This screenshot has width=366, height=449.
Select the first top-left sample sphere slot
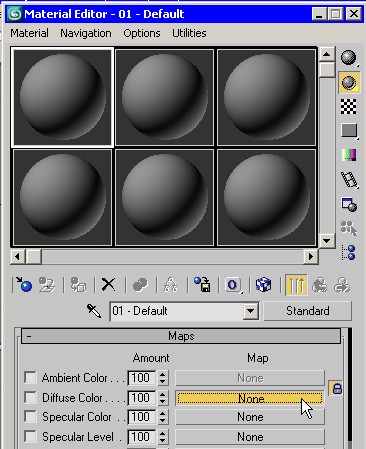(x=62, y=97)
